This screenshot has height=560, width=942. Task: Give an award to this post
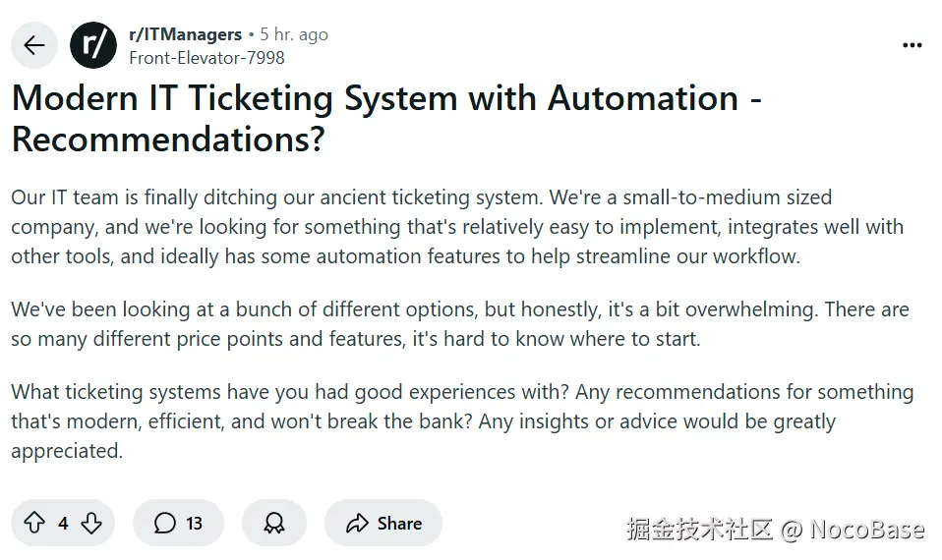tap(274, 523)
